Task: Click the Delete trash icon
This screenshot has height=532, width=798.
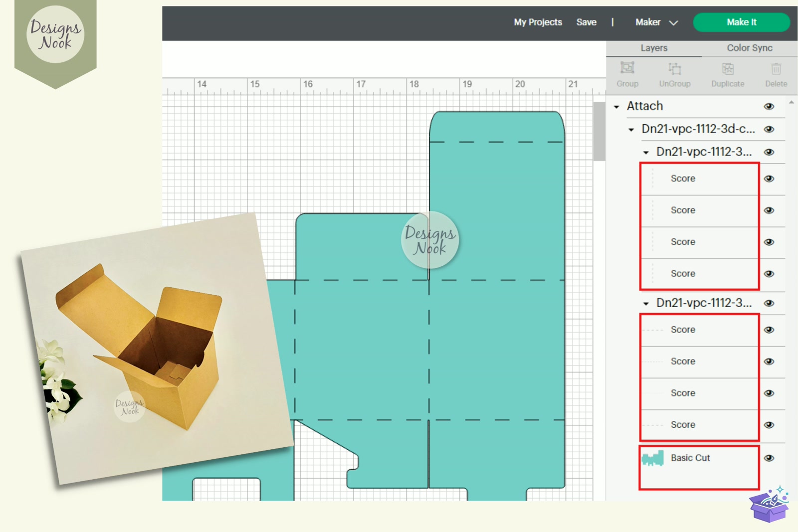Action: click(x=776, y=68)
